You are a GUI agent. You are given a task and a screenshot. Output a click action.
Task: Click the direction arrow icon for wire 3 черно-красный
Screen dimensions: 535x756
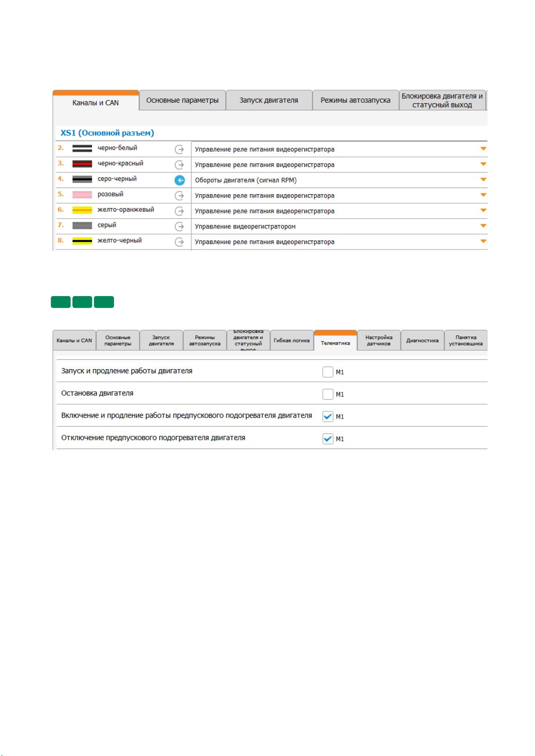click(x=179, y=165)
